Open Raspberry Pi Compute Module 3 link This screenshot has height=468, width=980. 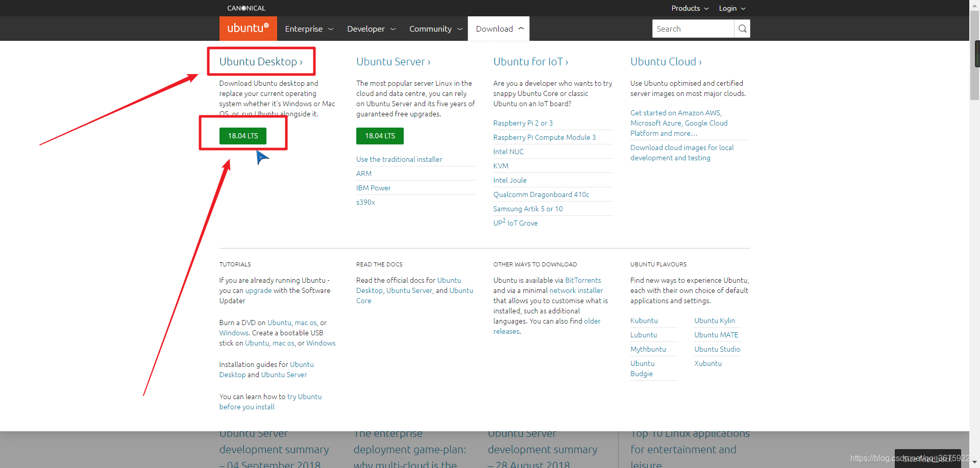(x=545, y=137)
